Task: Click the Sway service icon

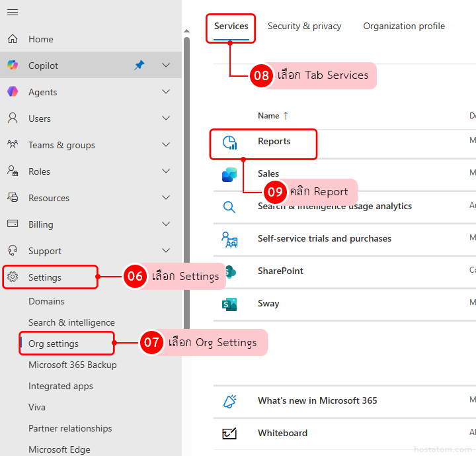Action: point(229,304)
